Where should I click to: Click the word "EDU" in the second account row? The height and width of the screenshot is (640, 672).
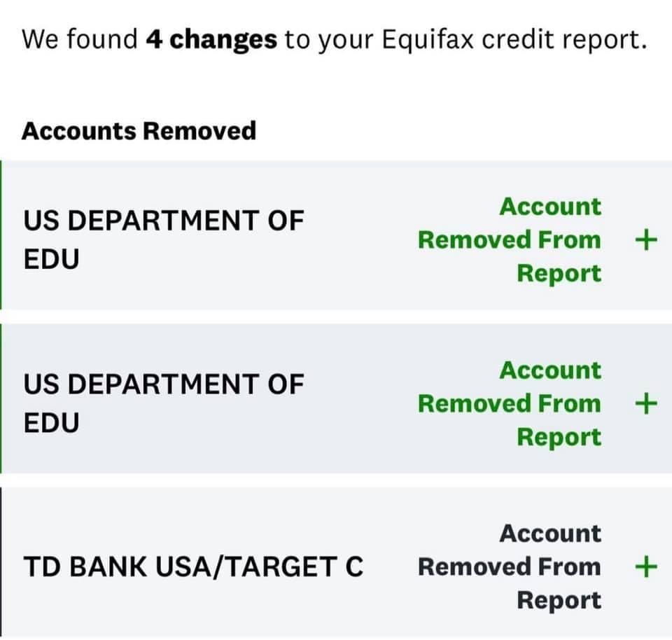pyautogui.click(x=52, y=422)
